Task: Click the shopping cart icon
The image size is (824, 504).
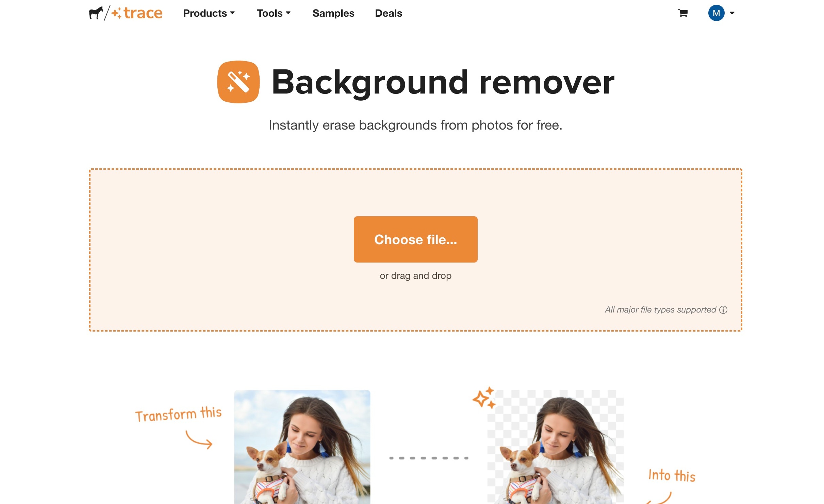Action: pos(682,13)
